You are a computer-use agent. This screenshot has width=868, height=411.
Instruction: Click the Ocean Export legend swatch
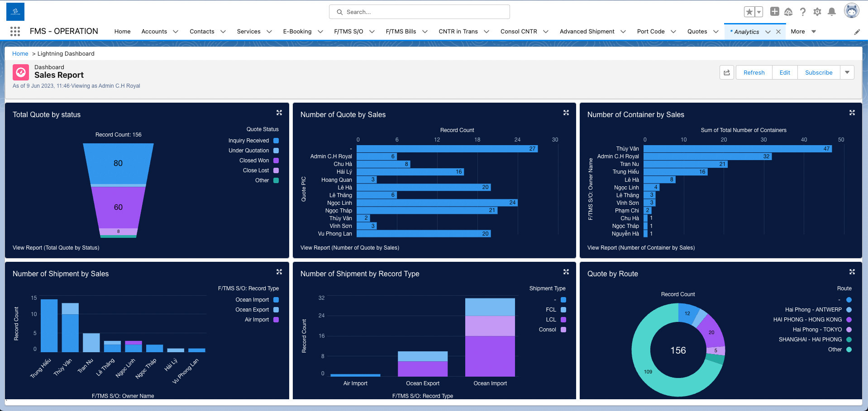pos(276,310)
